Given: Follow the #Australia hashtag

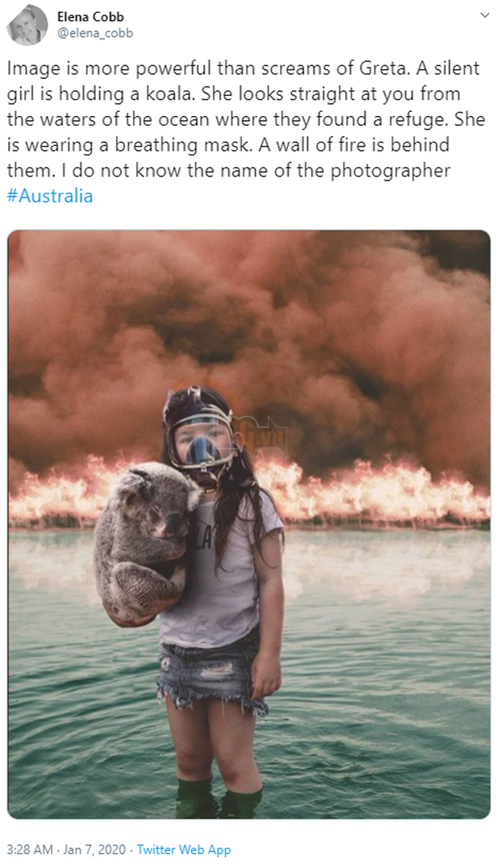Looking at the screenshot, I should coord(50,196).
